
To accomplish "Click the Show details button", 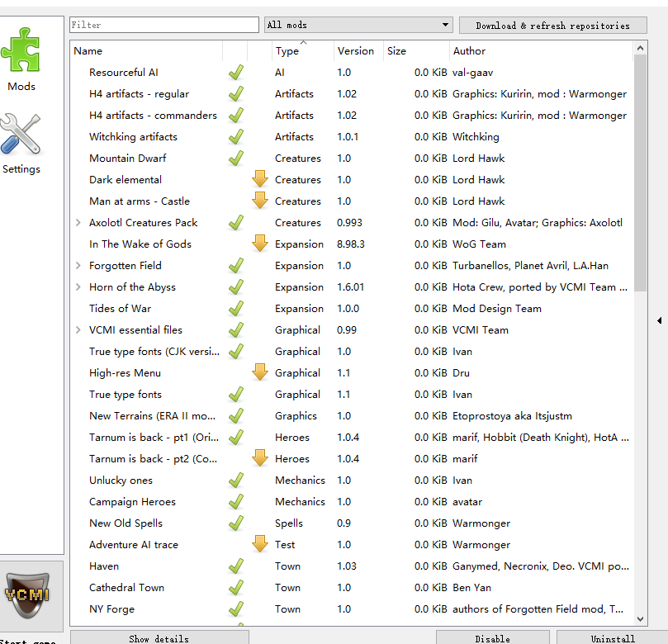I will coord(159,637).
